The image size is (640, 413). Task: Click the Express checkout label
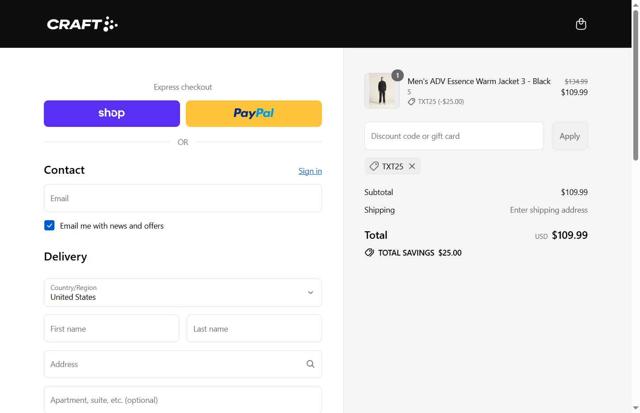click(x=183, y=87)
